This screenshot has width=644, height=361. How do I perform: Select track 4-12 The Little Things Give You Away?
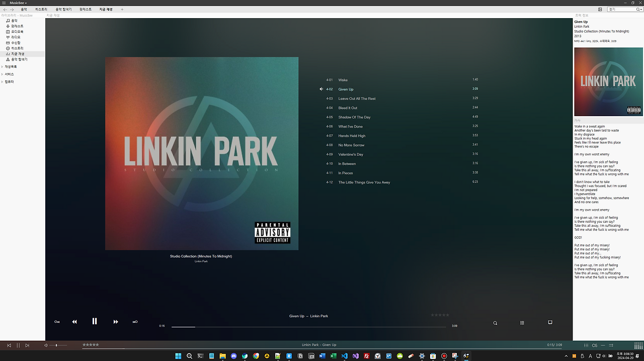401,182
